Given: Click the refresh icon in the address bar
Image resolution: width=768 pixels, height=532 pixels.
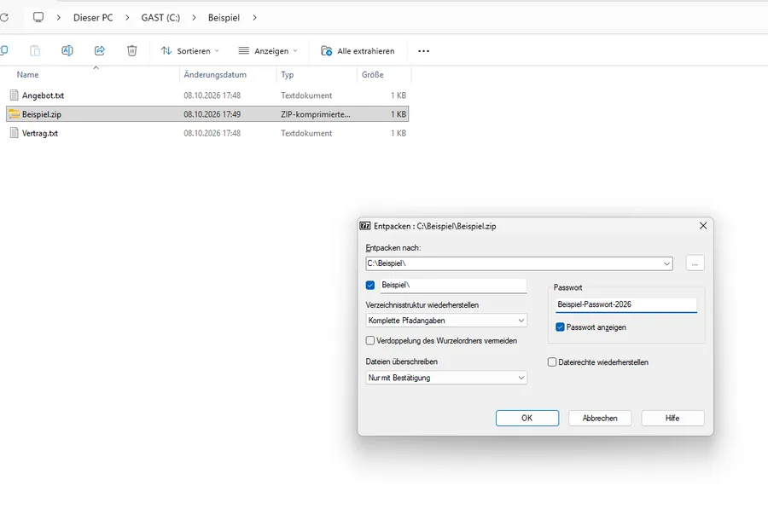Looking at the screenshot, I should point(4,18).
